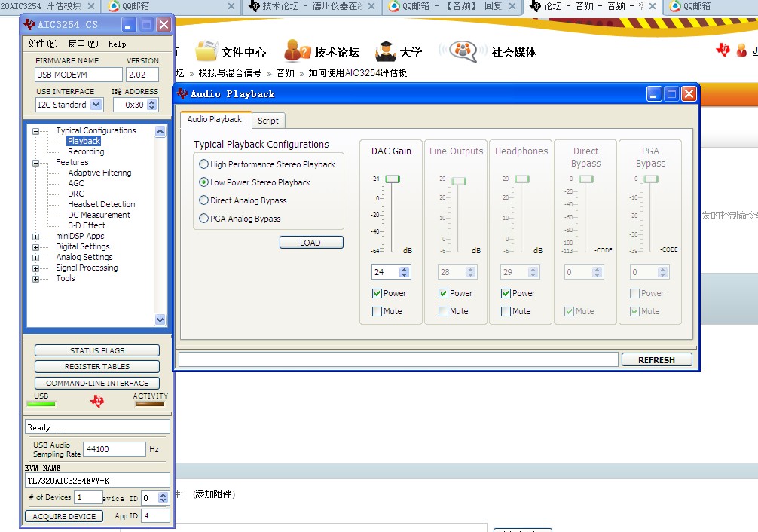
Task: Click the TI logo in Audio Playback title bar
Action: click(x=182, y=94)
